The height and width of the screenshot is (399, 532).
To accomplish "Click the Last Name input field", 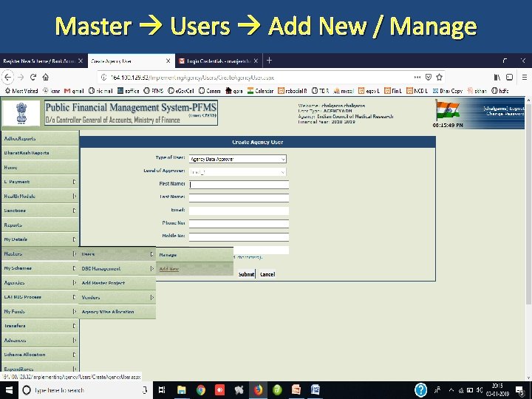I will point(239,198).
